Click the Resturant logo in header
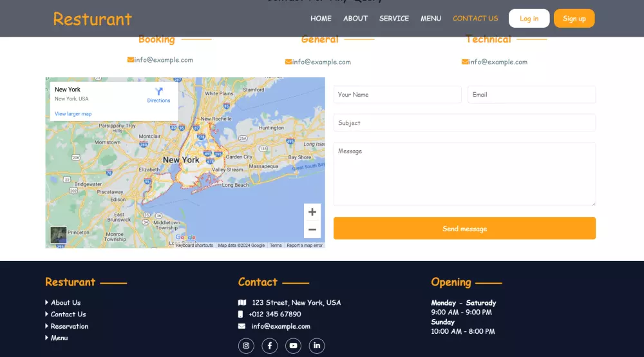 pos(92,19)
